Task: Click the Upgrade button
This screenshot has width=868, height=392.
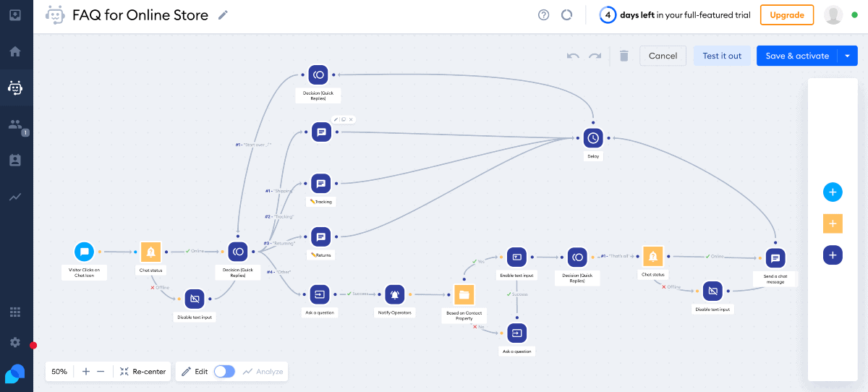Action: click(x=786, y=15)
